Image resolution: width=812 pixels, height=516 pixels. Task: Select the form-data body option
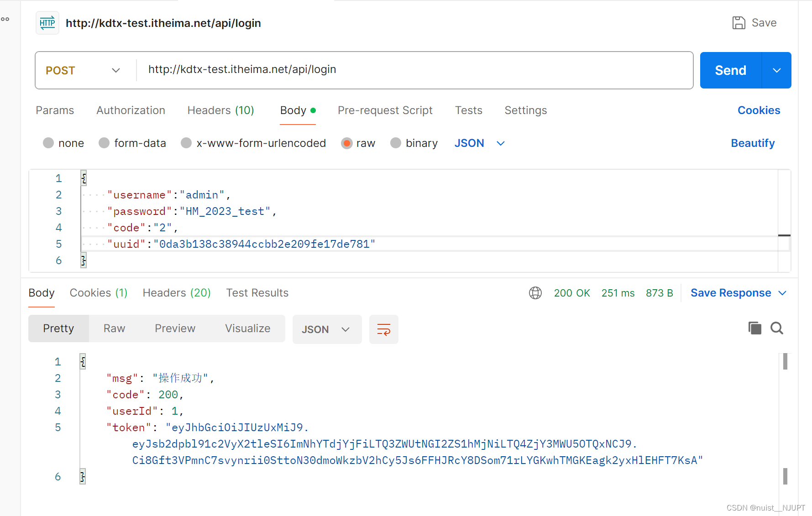104,143
